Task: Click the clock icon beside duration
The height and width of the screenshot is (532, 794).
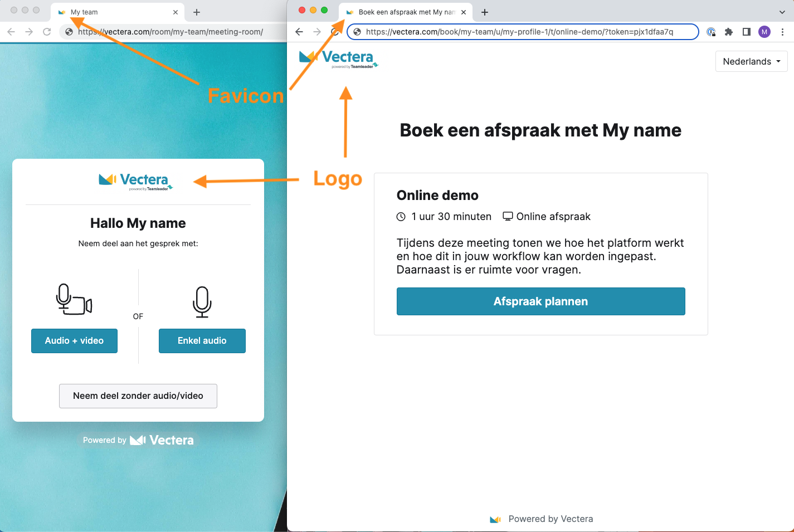Action: click(x=401, y=217)
